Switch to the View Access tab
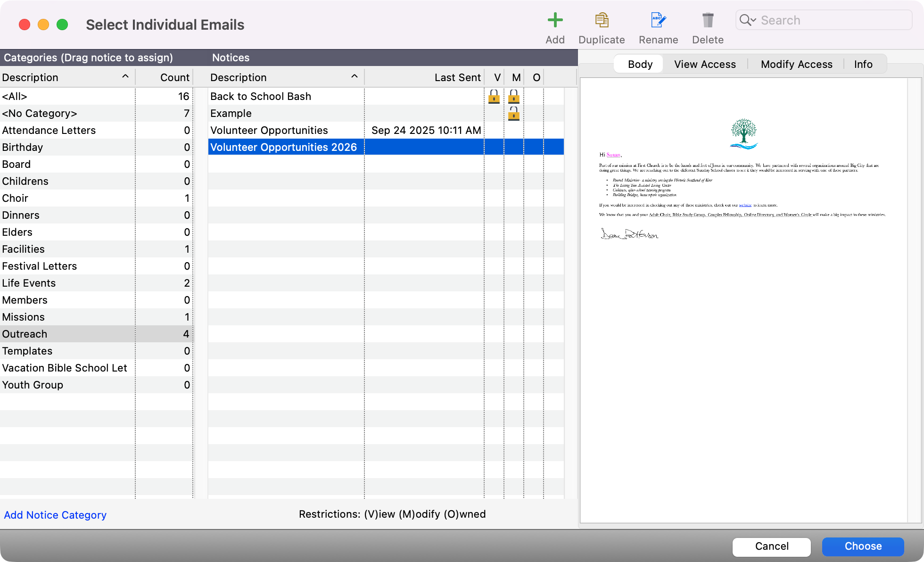Viewport: 924px width, 562px height. (705, 64)
